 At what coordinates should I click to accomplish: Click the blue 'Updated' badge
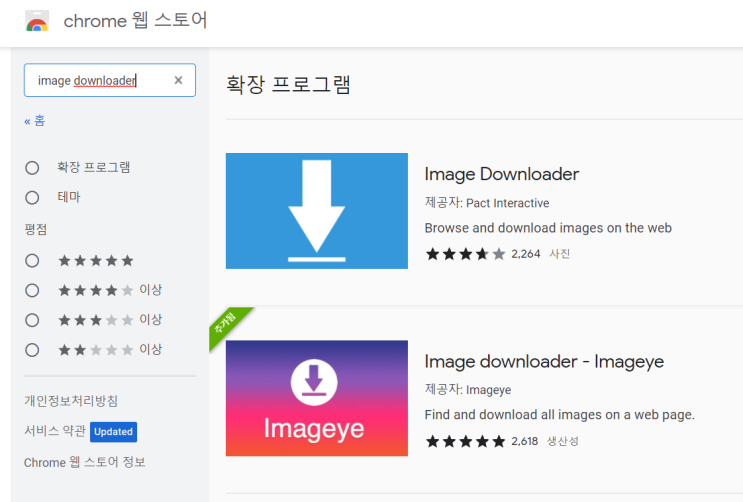(x=114, y=432)
